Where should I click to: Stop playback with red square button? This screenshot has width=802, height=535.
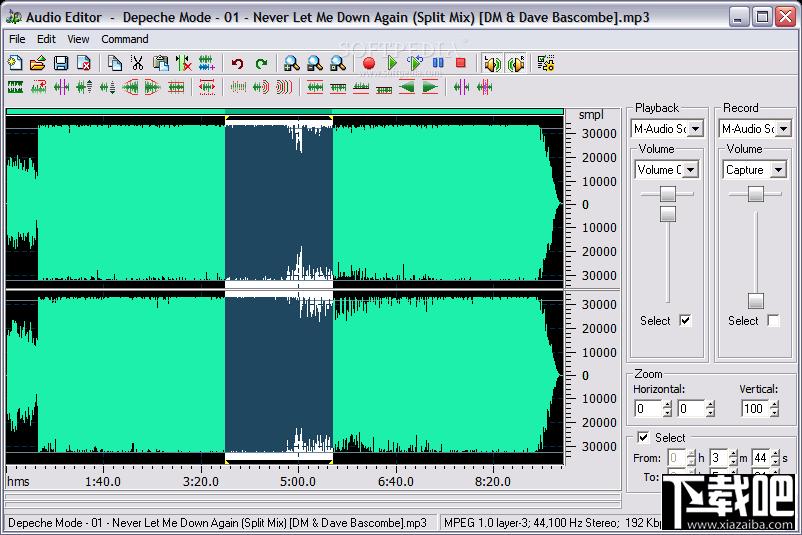tap(461, 63)
